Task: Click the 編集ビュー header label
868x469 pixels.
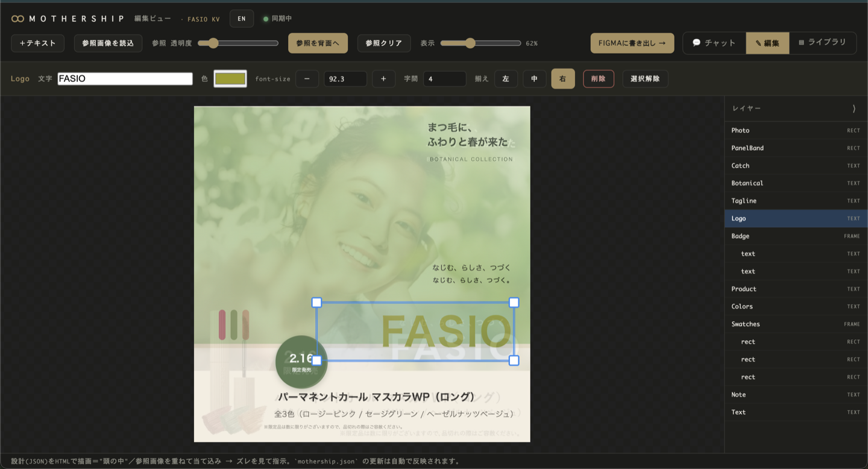Action: click(x=153, y=19)
